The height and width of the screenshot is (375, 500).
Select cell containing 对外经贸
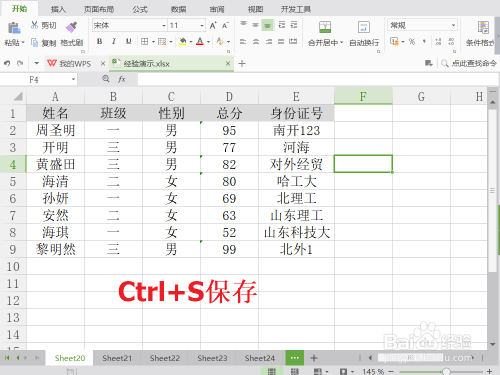(296, 164)
